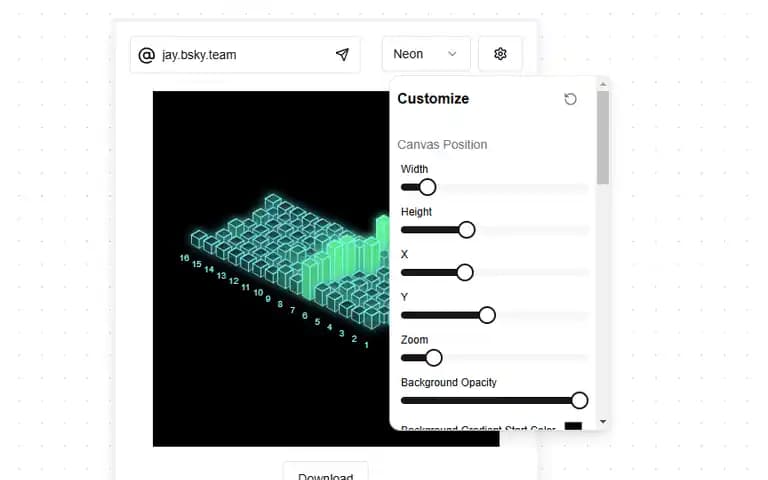Click the X position slider handle
The height and width of the screenshot is (480, 768).
click(464, 272)
